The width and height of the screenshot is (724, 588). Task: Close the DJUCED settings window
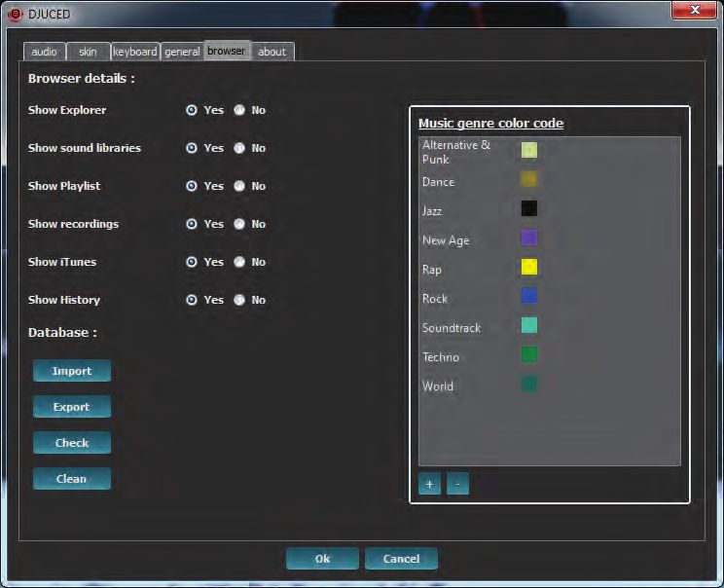tap(695, 10)
